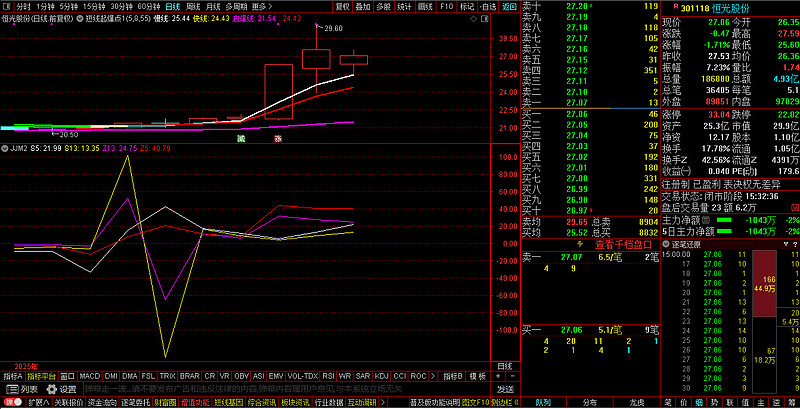Click the 多股 multi-stock button
The height and width of the screenshot is (409, 800).
[383, 7]
